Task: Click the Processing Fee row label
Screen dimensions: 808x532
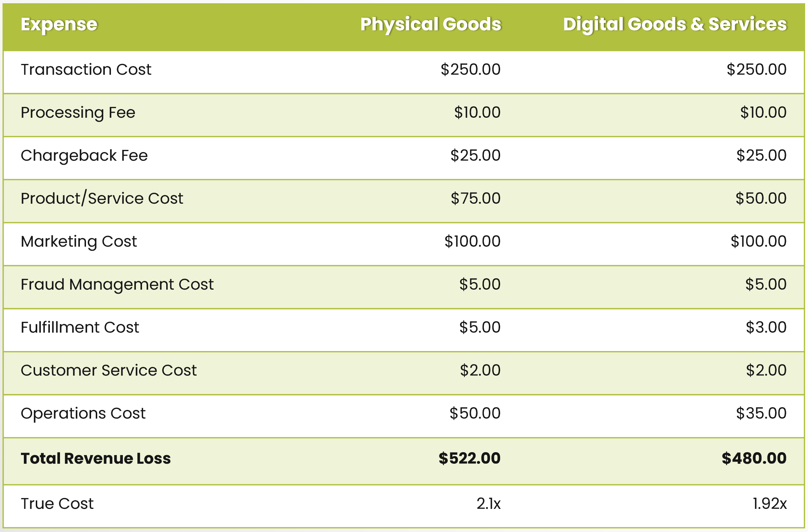Action: (x=78, y=113)
